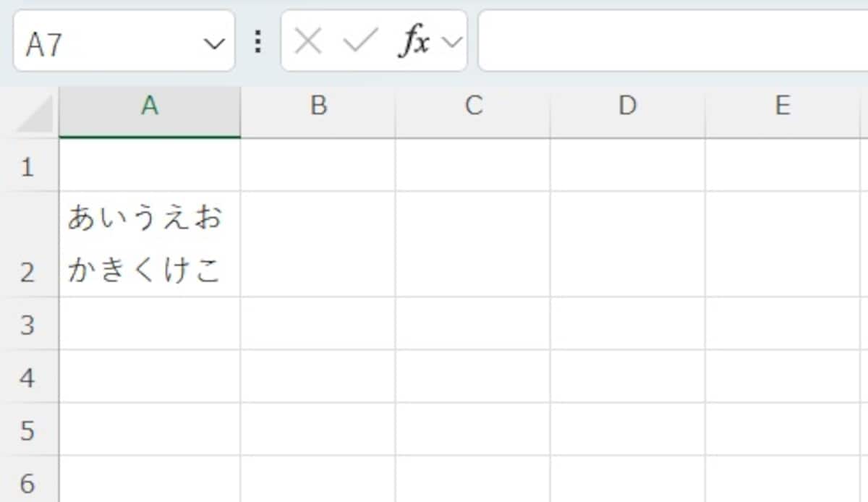868x502 pixels.
Task: Click the cell containing あいうえお text
Action: [148, 242]
